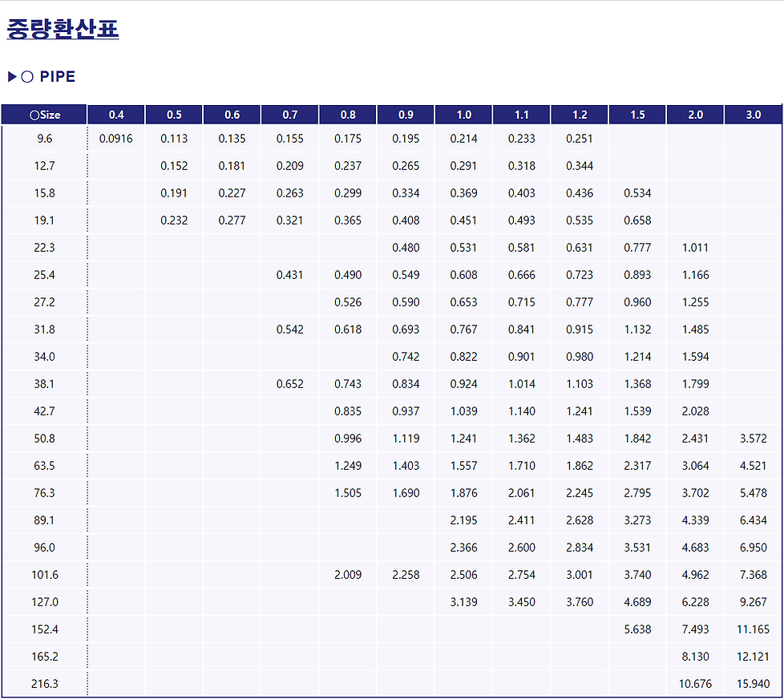This screenshot has width=784, height=700.
Task: Select the 1.505 weight value
Action: click(x=348, y=493)
